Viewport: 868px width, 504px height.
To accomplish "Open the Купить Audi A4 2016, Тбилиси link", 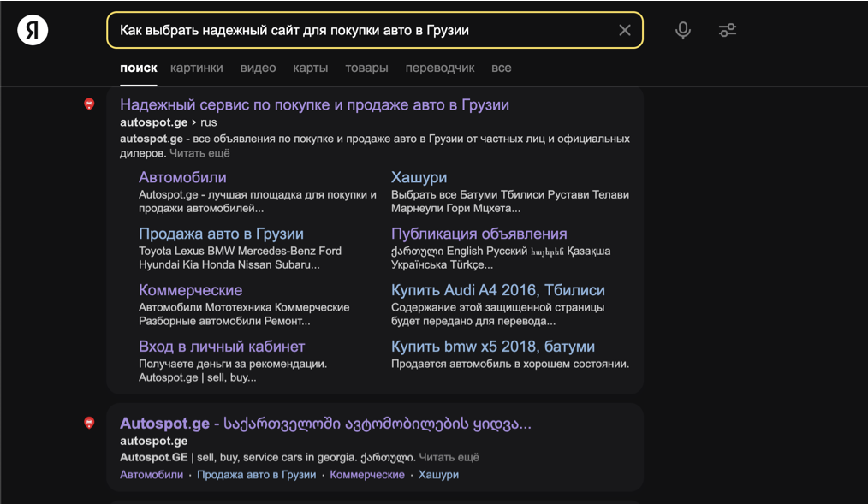I will [497, 290].
